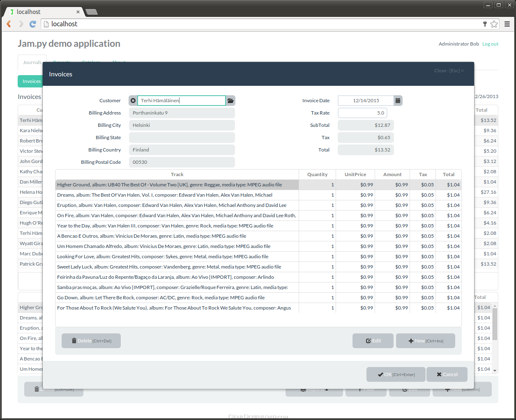Image resolution: width=516 pixels, height=420 pixels.
Task: Open the browser hamburger menu
Action: (507, 24)
